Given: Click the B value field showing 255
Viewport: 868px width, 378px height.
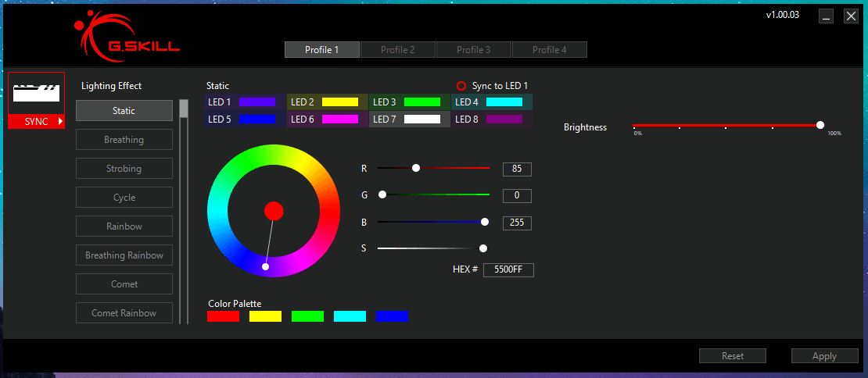Looking at the screenshot, I should [517, 223].
